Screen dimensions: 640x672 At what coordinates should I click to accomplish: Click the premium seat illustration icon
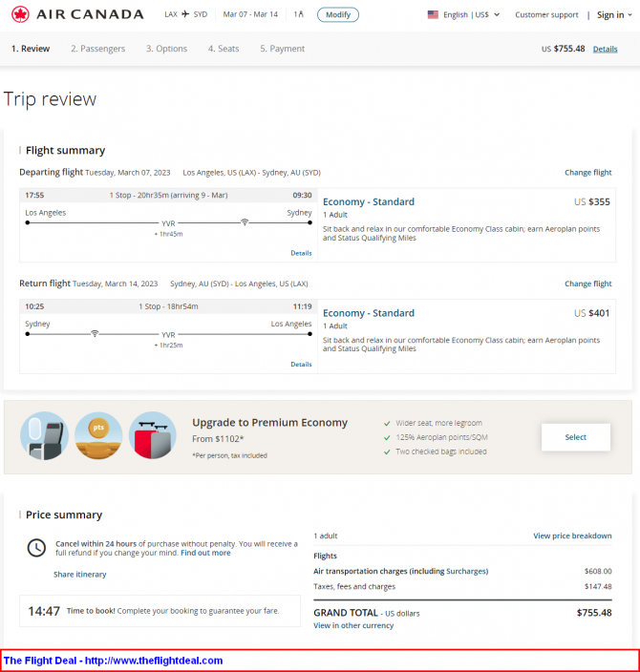44,436
